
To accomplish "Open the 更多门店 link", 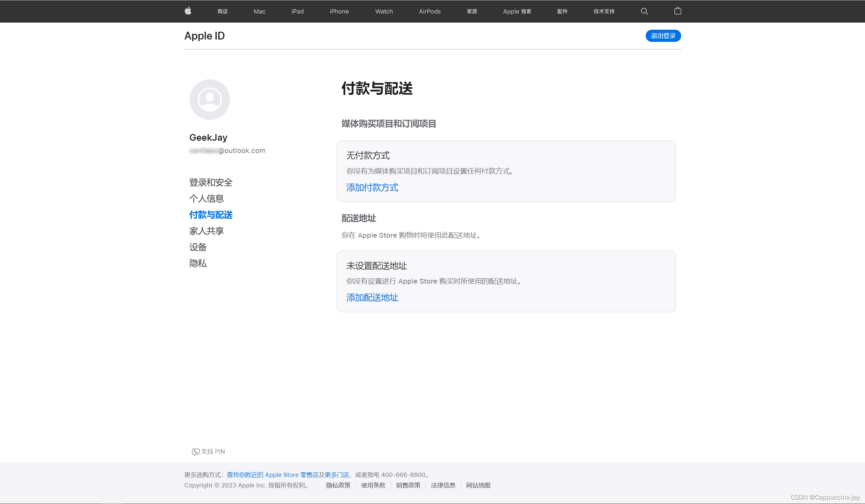I will tap(337, 475).
